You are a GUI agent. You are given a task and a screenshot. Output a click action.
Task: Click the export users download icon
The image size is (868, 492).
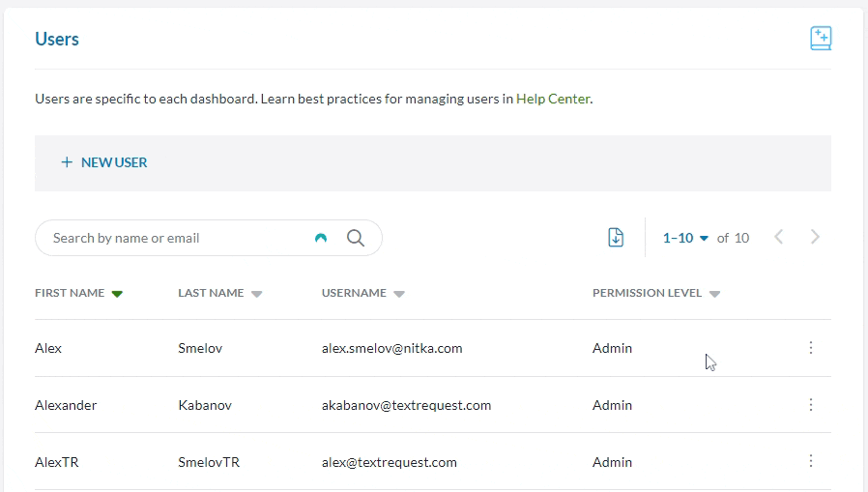pyautogui.click(x=616, y=238)
